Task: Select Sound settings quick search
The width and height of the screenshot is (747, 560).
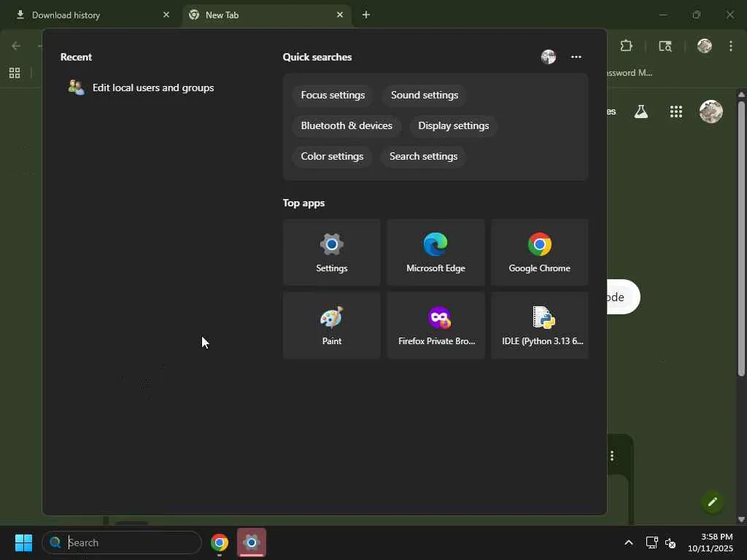Action: (425, 96)
